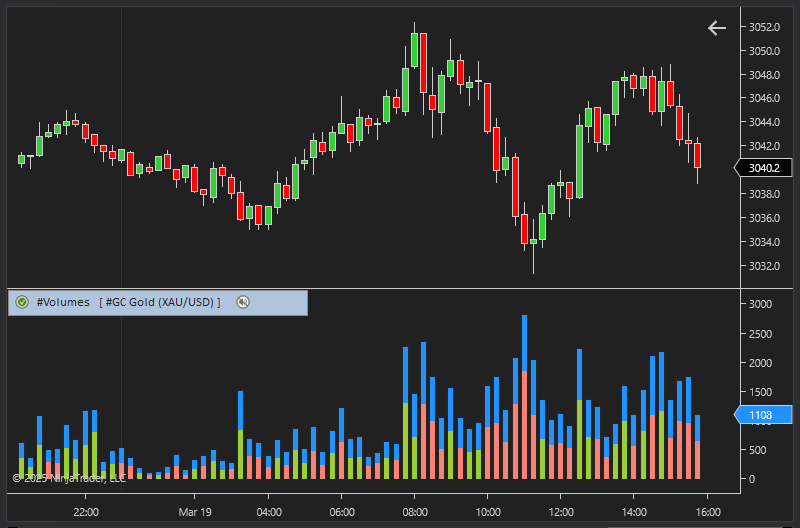Click the last red candlestick on the right
The width and height of the screenshot is (800, 528).
pos(698,155)
